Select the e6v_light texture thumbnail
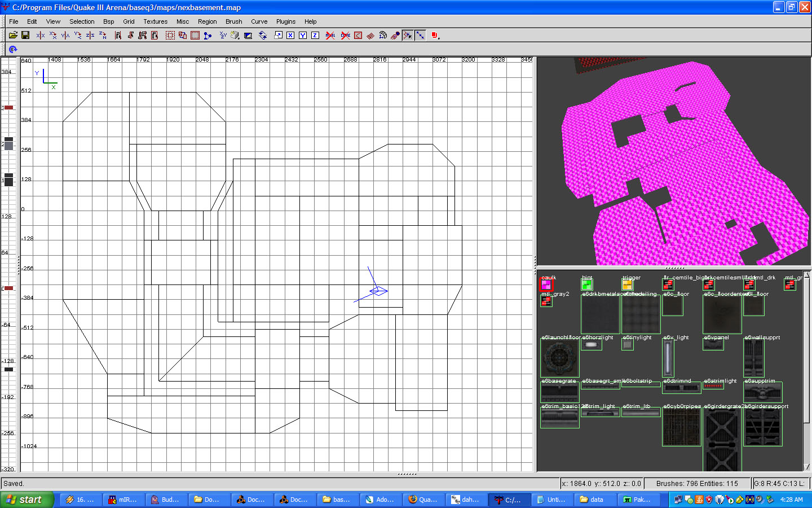Viewport: 812px width, 508px height. [x=668, y=358]
